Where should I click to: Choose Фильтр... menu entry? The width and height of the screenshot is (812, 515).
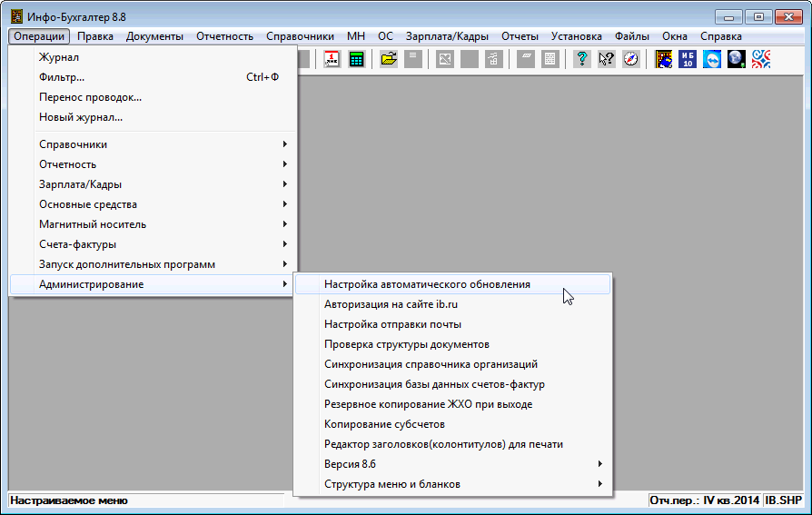point(153,77)
